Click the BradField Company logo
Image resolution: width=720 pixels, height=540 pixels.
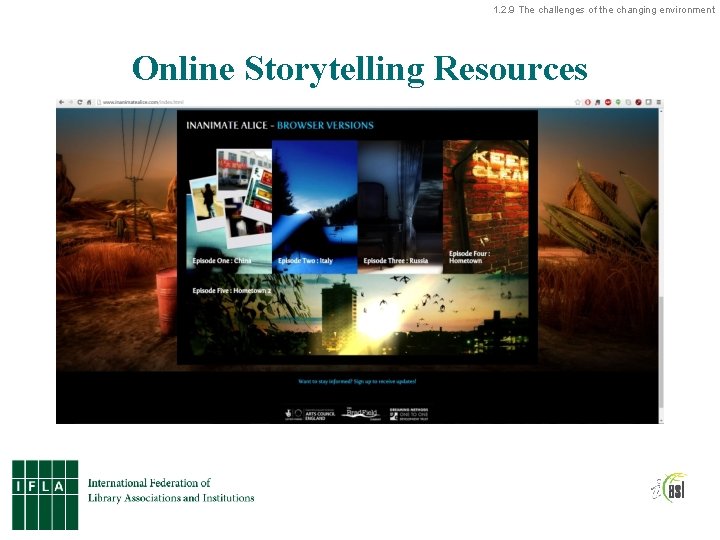[363, 414]
